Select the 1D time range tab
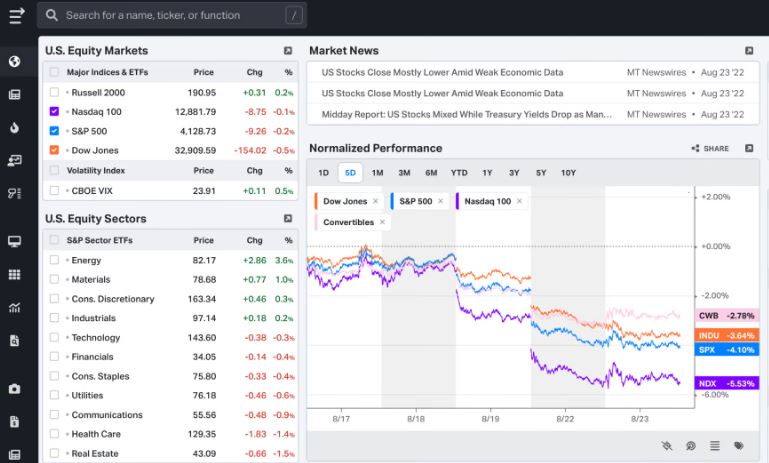This screenshot has width=769, height=463. tap(323, 173)
